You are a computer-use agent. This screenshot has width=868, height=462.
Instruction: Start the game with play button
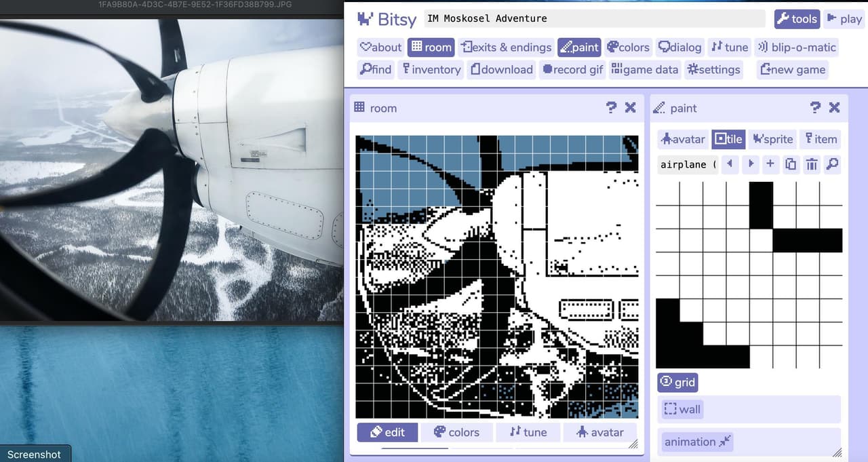844,19
